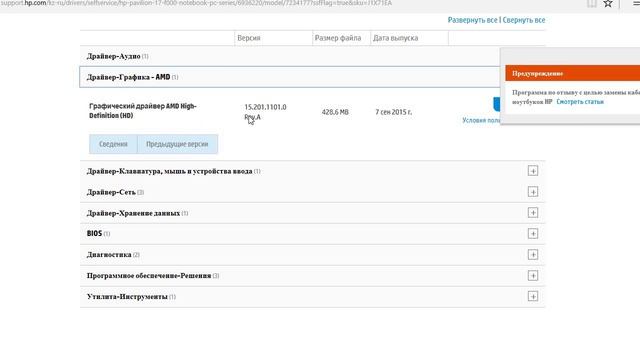Image resolution: width=640 pixels, height=360 pixels.
Task: Click the 'Условия пользования' link
Action: 481,120
